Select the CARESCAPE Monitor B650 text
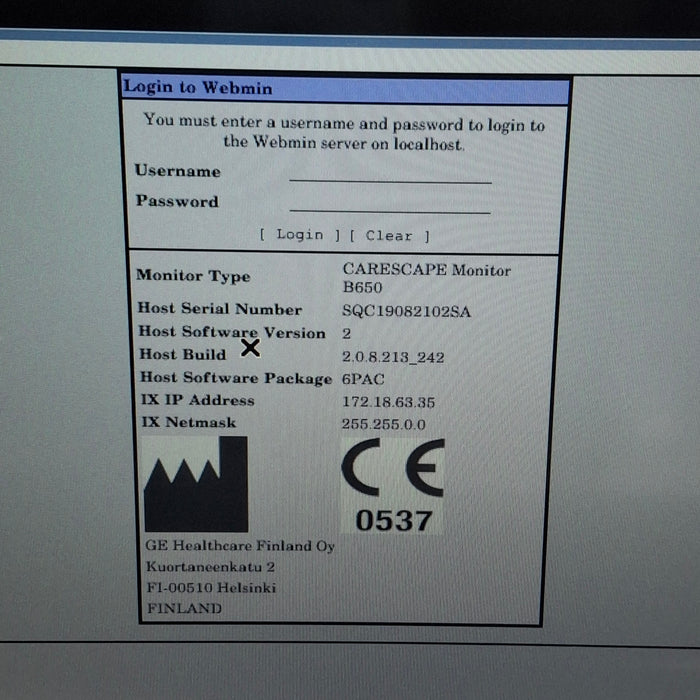 (x=426, y=277)
